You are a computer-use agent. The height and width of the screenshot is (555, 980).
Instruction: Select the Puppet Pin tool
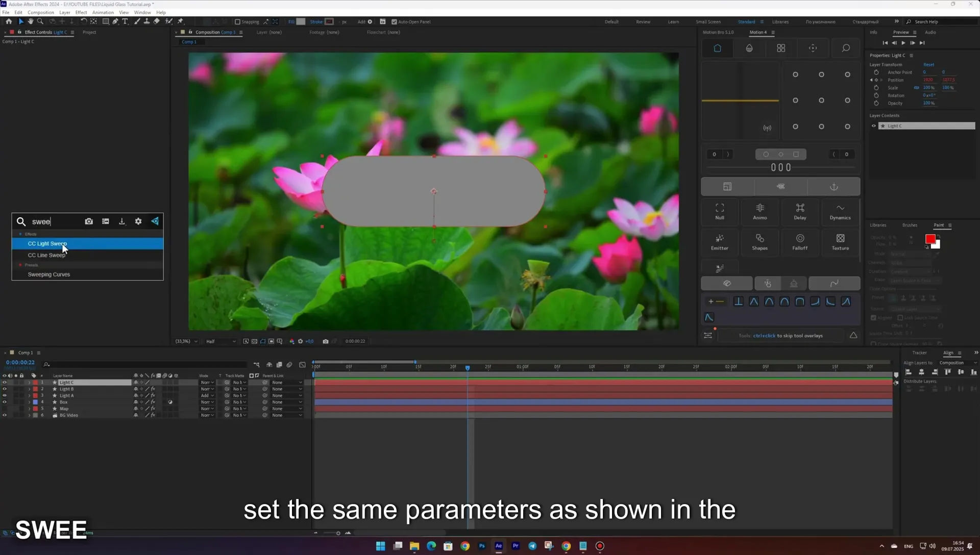[x=180, y=21]
